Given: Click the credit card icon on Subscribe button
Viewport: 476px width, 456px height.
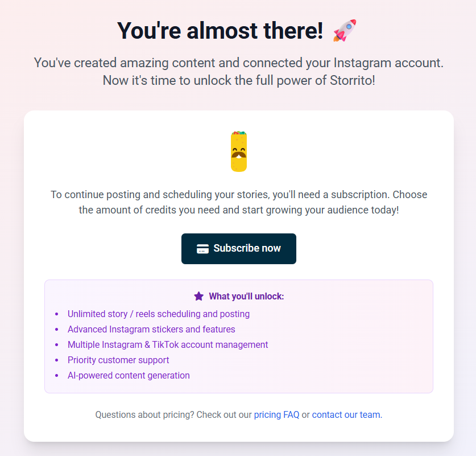Looking at the screenshot, I should [201, 248].
